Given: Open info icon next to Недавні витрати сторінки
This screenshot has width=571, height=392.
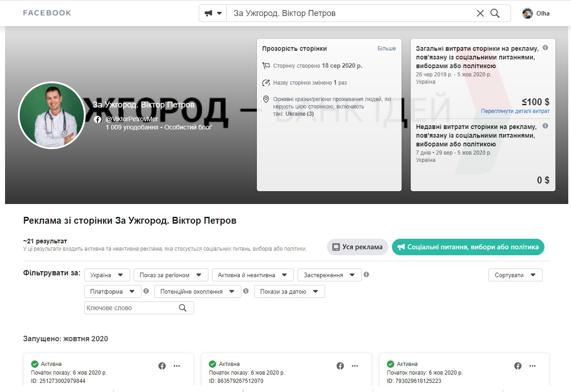Looking at the screenshot, I should (x=545, y=126).
